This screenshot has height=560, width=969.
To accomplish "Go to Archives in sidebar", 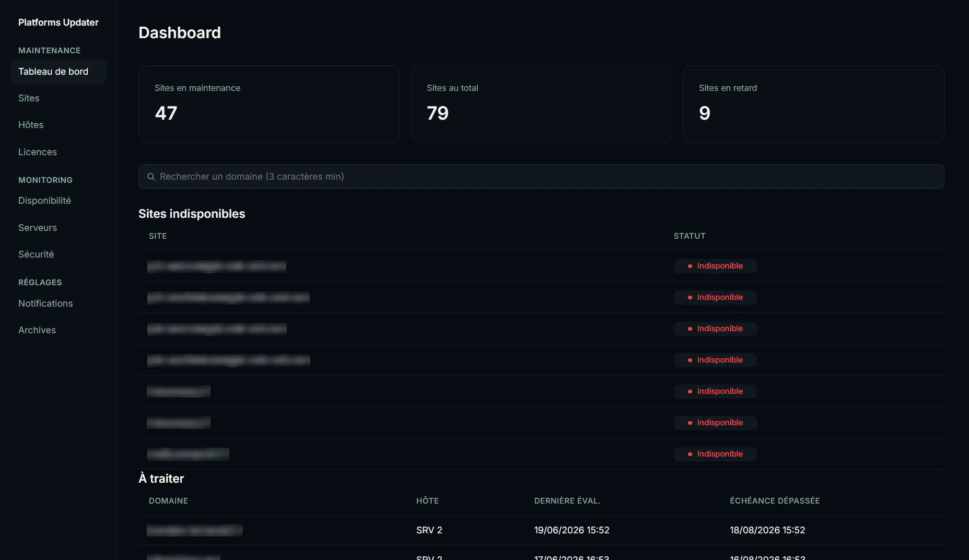I will coord(37,330).
